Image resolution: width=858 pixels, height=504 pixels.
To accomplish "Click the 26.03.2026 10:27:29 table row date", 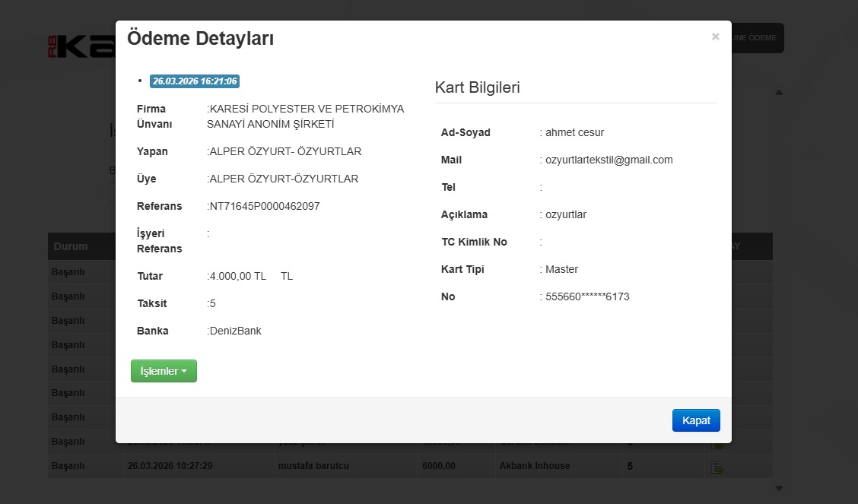I will [170, 466].
